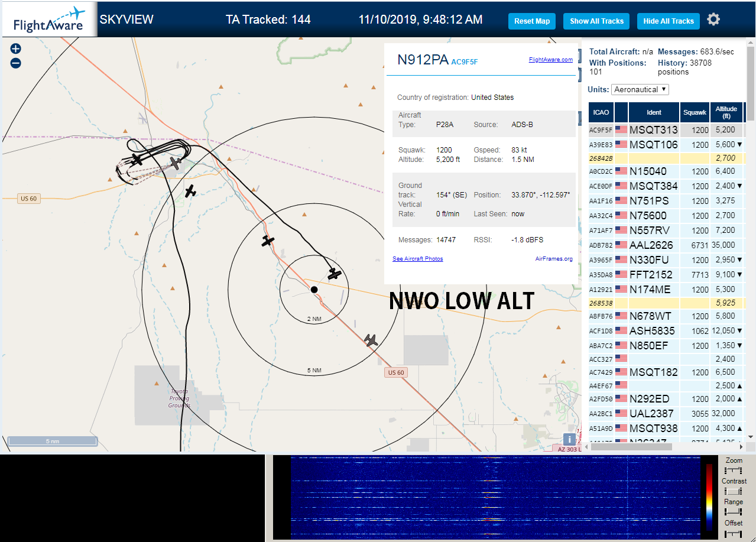Click the AC9F5F hex code link
Screen dimensions: 756x542
click(465, 61)
